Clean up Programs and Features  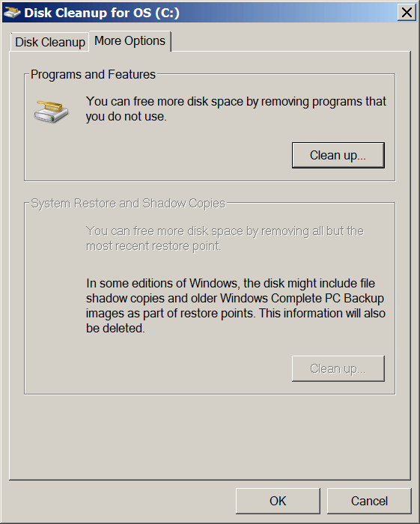338,156
